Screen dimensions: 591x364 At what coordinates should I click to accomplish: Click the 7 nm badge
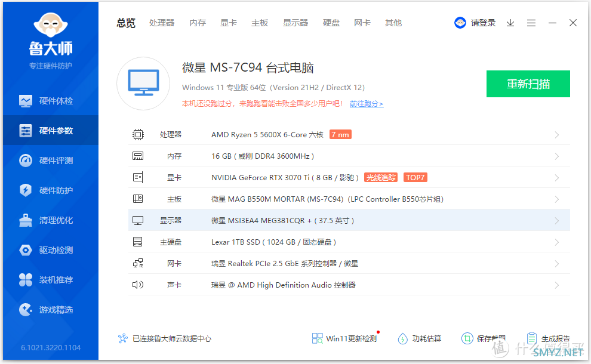click(340, 134)
